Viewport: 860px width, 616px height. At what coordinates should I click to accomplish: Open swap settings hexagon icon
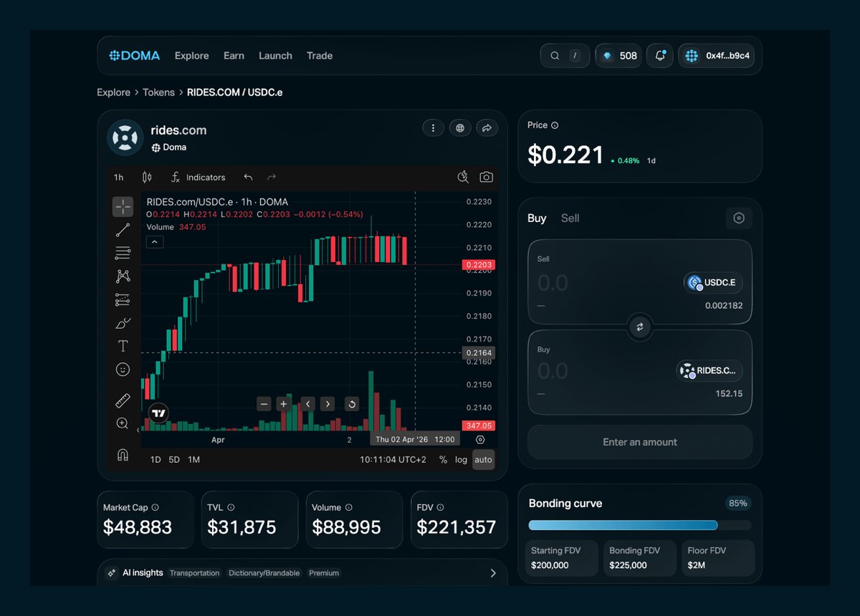tap(739, 218)
